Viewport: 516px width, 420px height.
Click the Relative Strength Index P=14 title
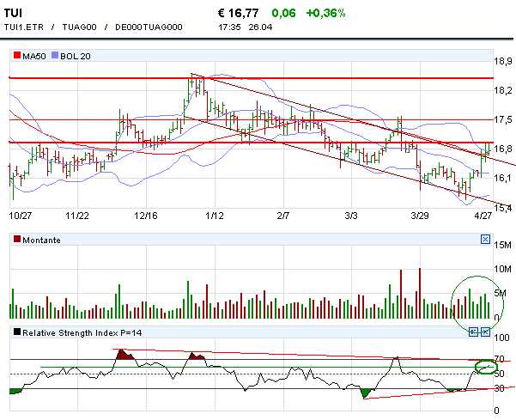(x=82, y=332)
